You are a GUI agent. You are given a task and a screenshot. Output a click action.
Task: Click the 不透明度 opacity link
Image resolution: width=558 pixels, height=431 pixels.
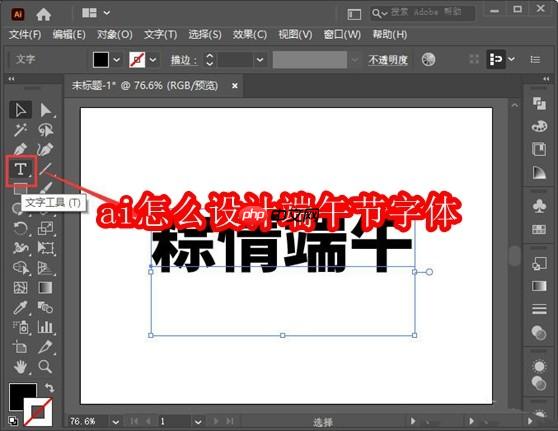click(x=388, y=59)
